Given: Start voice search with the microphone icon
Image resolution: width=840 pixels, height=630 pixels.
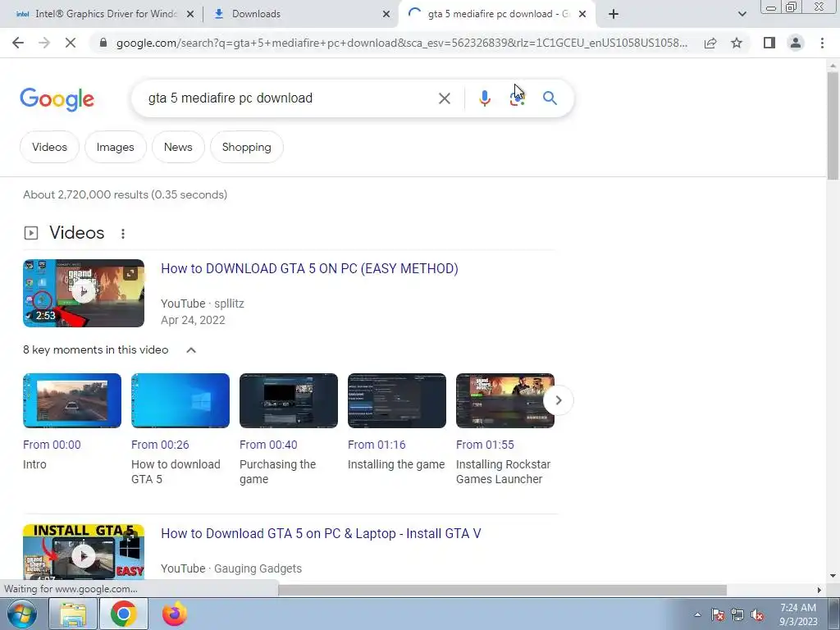Looking at the screenshot, I should [x=485, y=98].
